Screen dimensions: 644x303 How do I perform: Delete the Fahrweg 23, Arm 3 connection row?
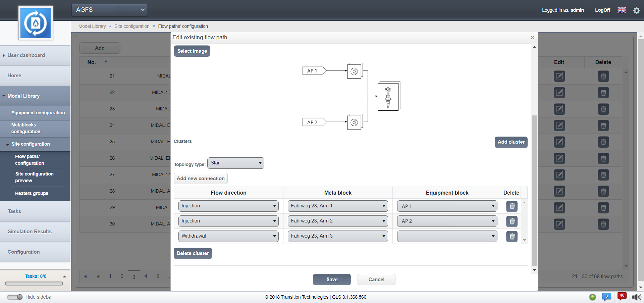tap(512, 237)
